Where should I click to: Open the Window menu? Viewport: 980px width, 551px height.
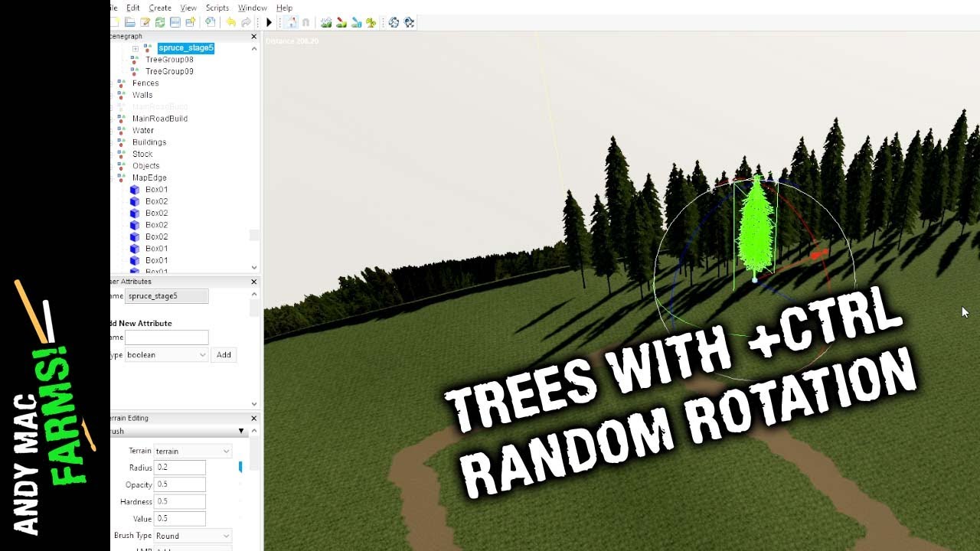253,8
